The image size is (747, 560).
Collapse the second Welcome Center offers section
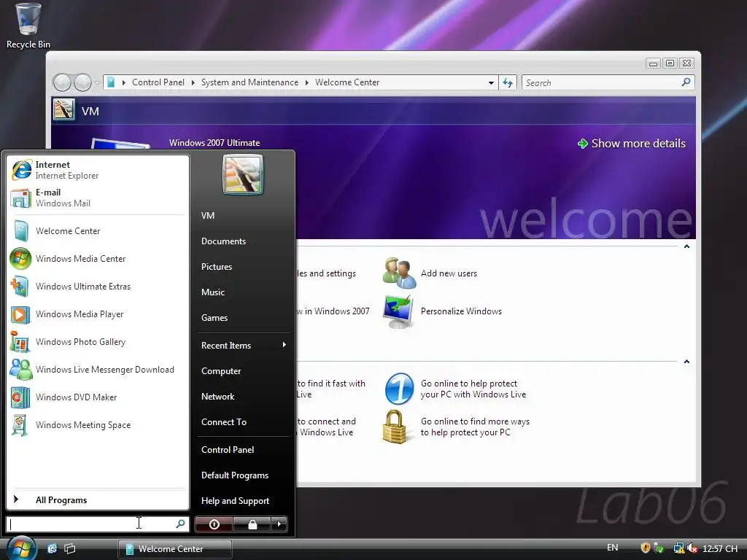point(686,362)
